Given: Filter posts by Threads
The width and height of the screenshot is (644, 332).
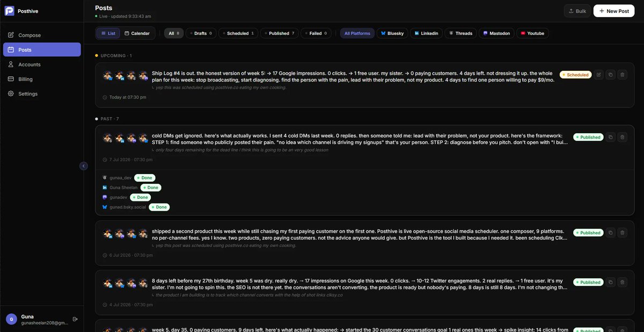Looking at the screenshot, I should (461, 33).
